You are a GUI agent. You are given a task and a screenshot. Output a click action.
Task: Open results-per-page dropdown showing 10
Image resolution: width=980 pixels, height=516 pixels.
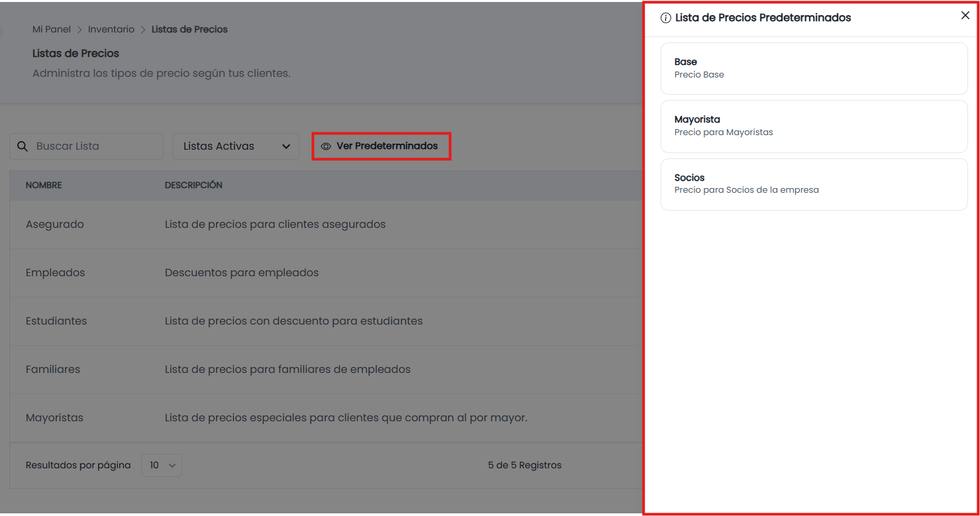click(162, 465)
